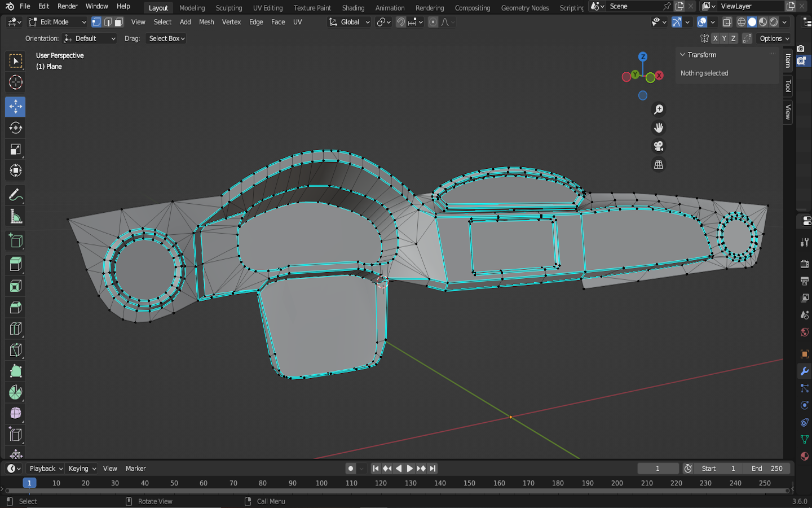Select the Select Box tool
812x508 pixels.
point(16,60)
